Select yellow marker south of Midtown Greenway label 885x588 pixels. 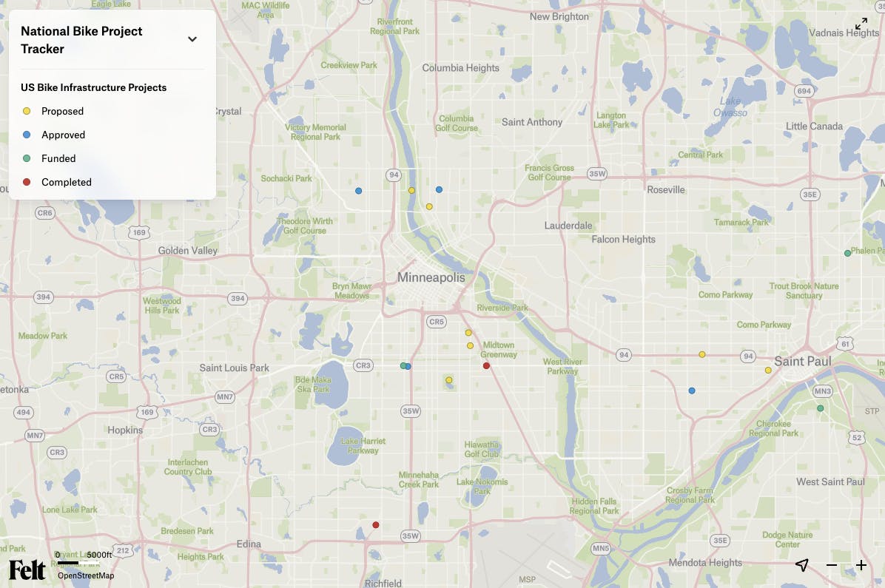448,379
